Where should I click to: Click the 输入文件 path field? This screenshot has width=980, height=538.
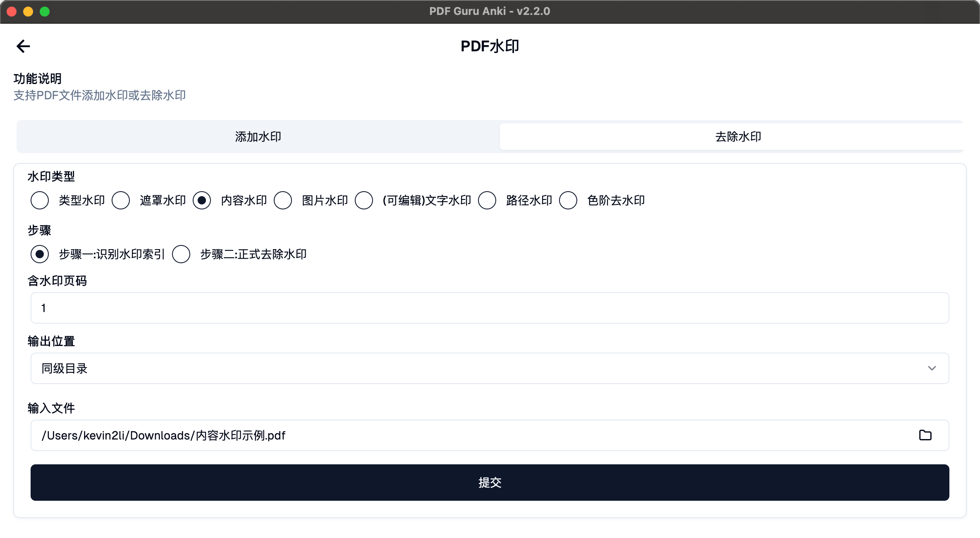(490, 435)
